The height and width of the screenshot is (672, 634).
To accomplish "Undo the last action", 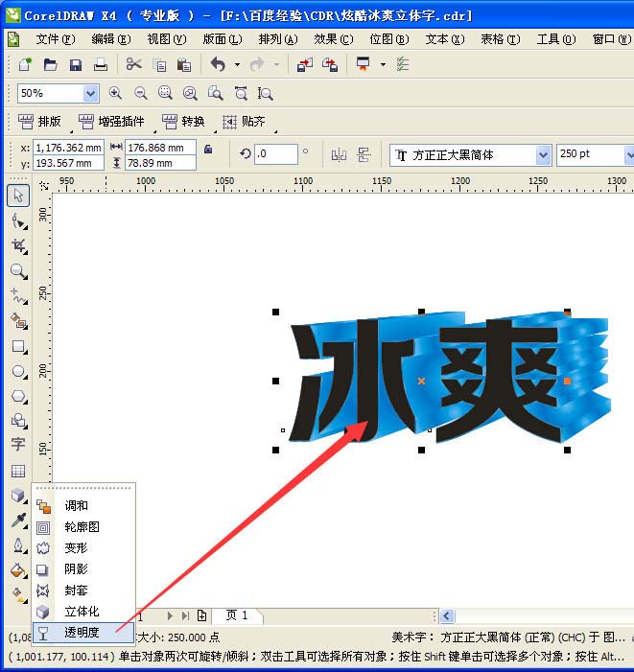I will click(218, 65).
